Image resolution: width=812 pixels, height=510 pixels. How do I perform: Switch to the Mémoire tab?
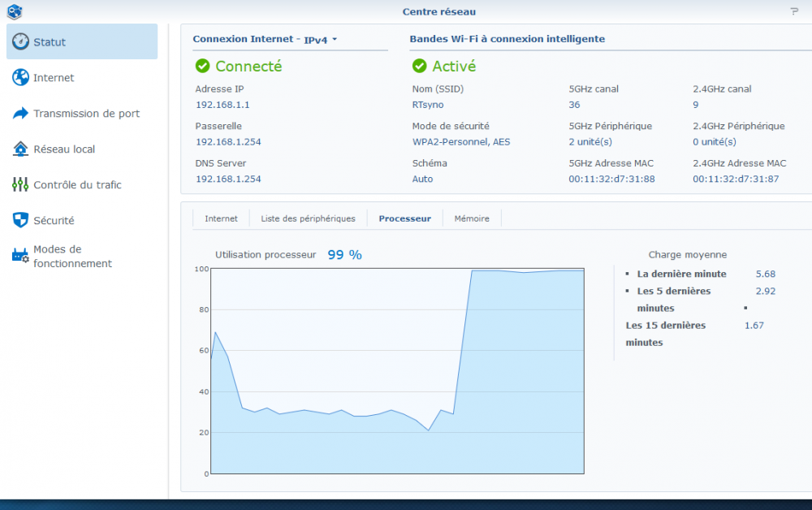tap(472, 218)
